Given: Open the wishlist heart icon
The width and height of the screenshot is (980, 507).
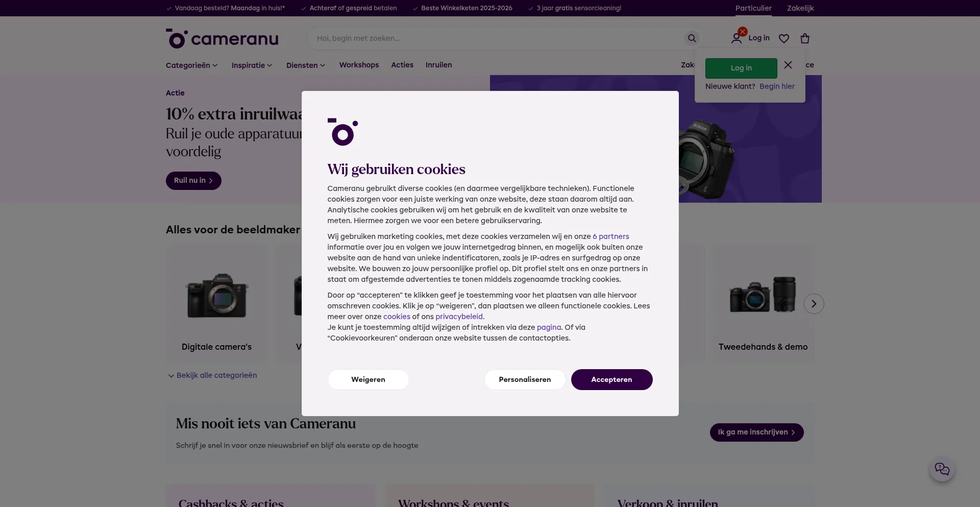Looking at the screenshot, I should (784, 38).
